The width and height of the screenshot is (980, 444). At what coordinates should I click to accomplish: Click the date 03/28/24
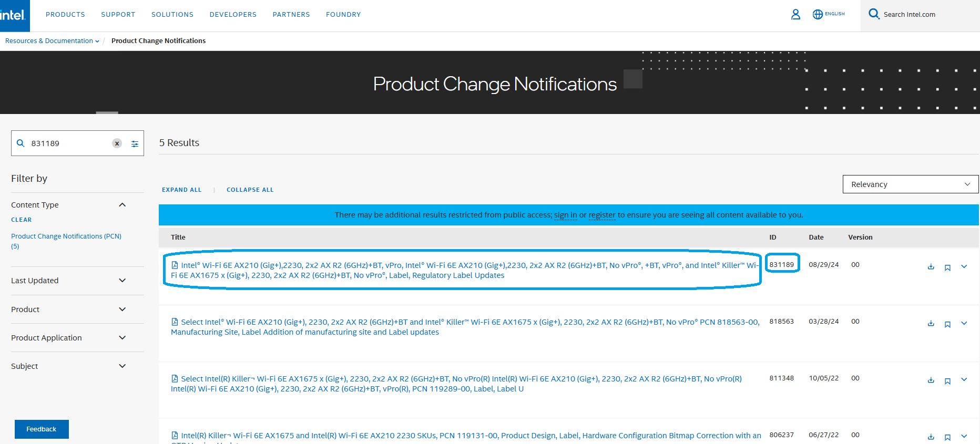point(824,322)
